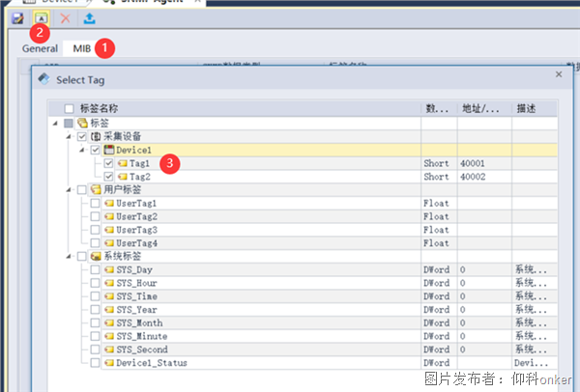580x392 pixels.
Task: Collapse the 用户标签 tree group
Action: [69, 190]
